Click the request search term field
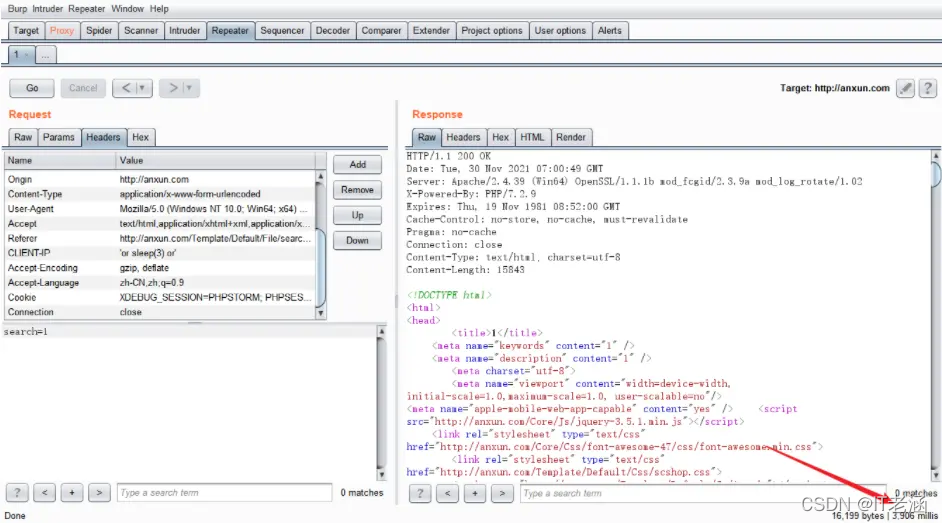 point(224,493)
